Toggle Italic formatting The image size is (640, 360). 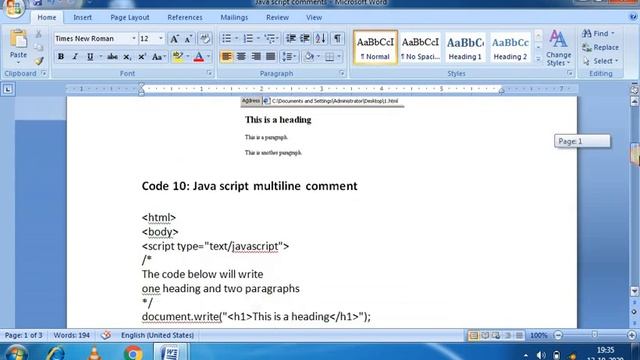tap(75, 57)
